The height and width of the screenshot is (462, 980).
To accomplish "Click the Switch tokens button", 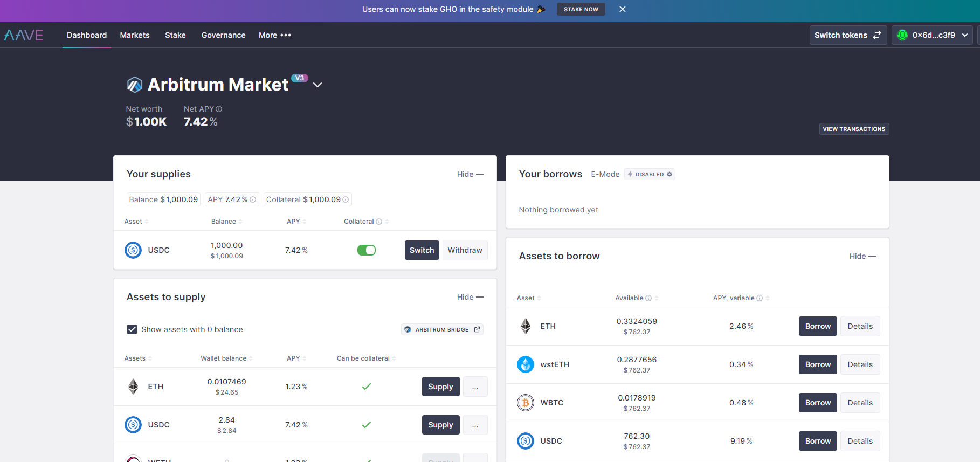I will pyautogui.click(x=848, y=35).
